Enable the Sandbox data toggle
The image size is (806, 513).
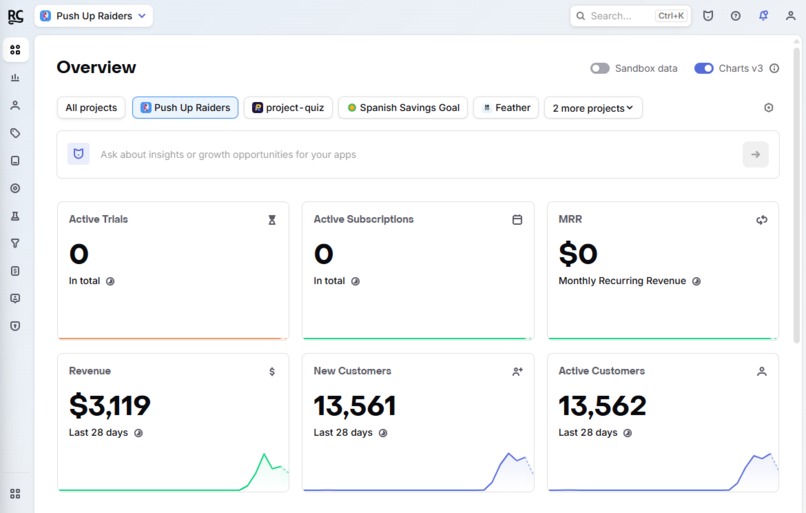[x=600, y=68]
